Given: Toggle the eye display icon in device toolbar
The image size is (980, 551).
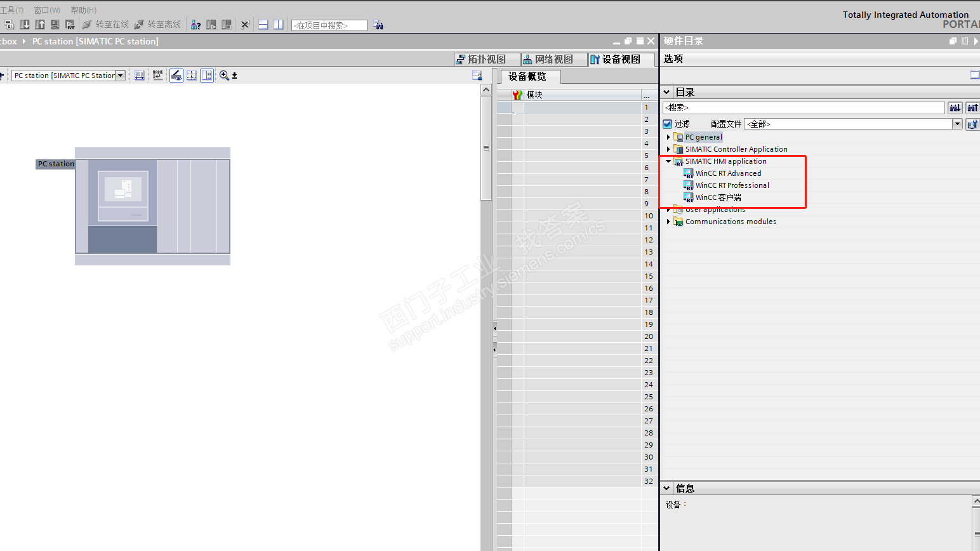Looking at the screenshot, I should coord(176,76).
